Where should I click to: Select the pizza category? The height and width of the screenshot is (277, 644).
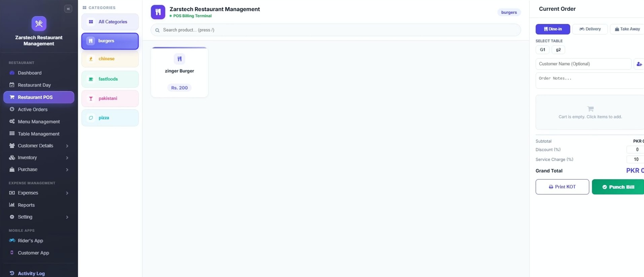coord(110,118)
